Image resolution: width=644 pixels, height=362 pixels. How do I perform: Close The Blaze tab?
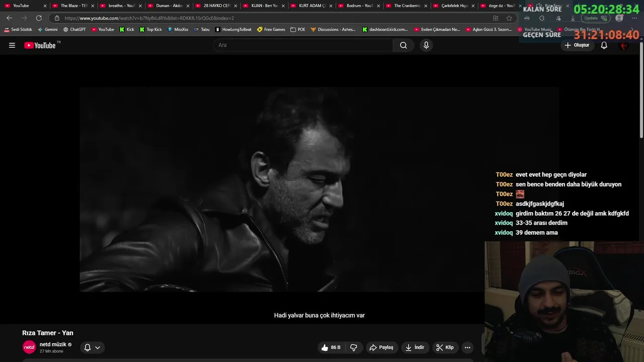93,6
